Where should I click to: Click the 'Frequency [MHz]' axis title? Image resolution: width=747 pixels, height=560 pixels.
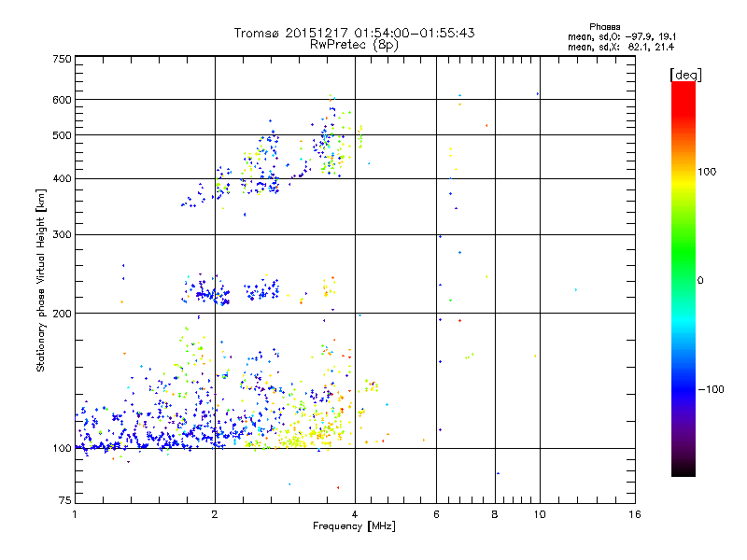[354, 526]
